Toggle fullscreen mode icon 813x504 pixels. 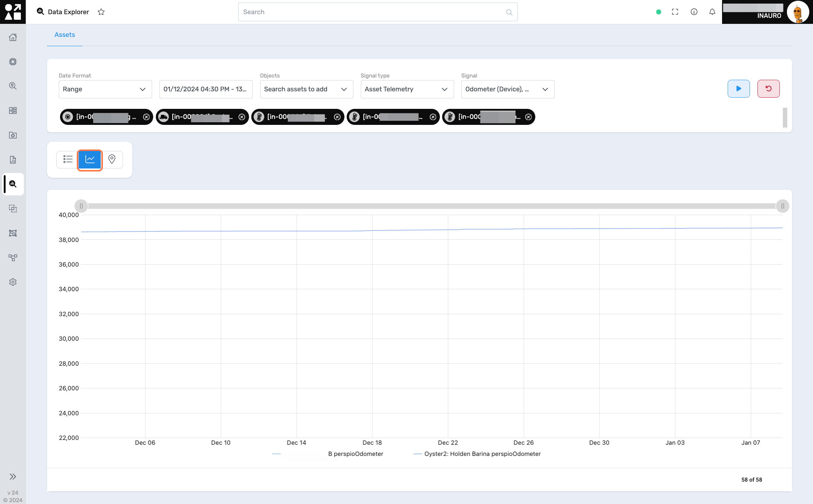(x=675, y=12)
